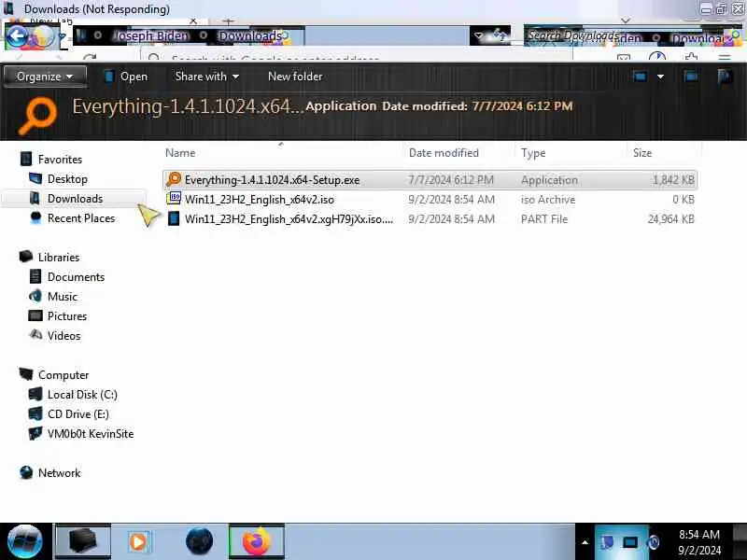
Task: Click the Computer icon
Action: (x=26, y=374)
